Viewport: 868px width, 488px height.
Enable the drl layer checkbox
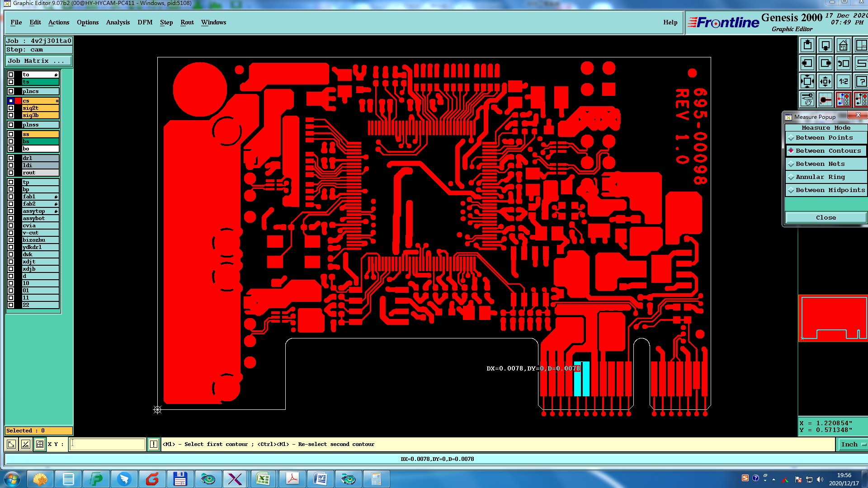[x=11, y=158]
